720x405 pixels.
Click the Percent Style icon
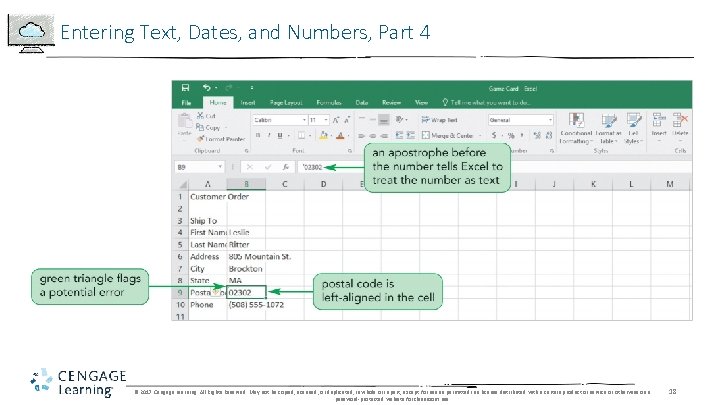(511, 135)
